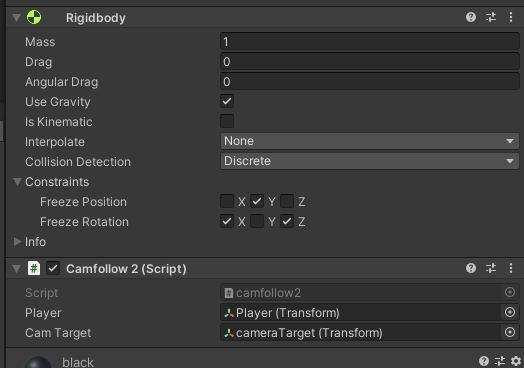Click the Player property label
This screenshot has width=524, height=368.
pos(43,313)
